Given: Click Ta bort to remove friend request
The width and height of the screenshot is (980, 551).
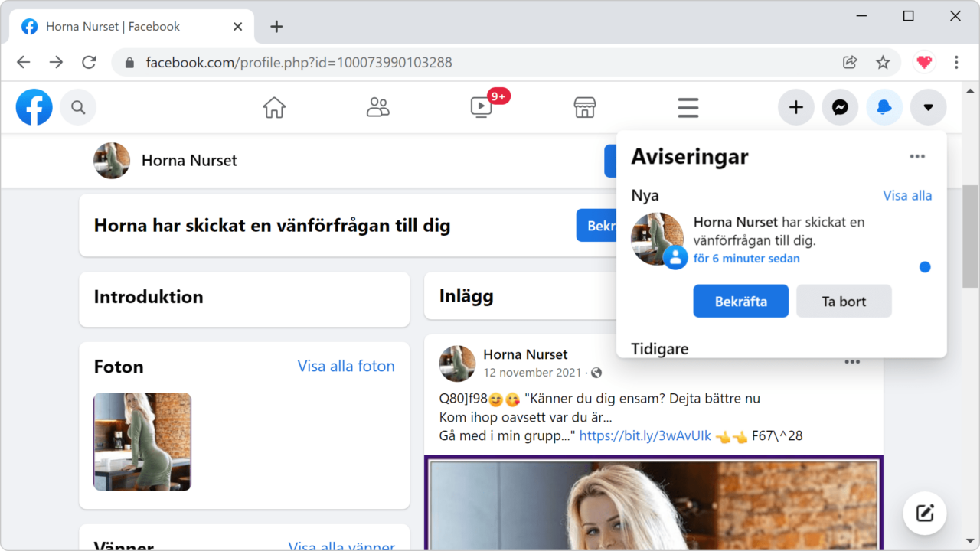Looking at the screenshot, I should click(x=844, y=302).
